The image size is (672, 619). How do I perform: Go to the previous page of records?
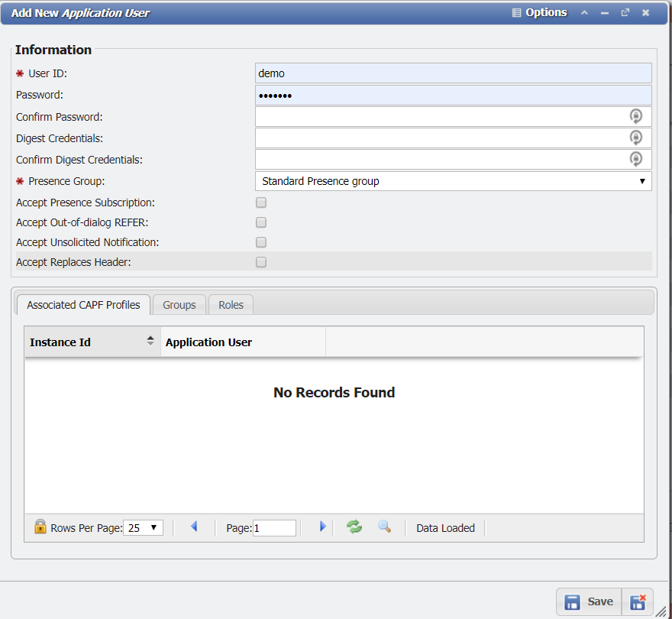click(x=194, y=526)
